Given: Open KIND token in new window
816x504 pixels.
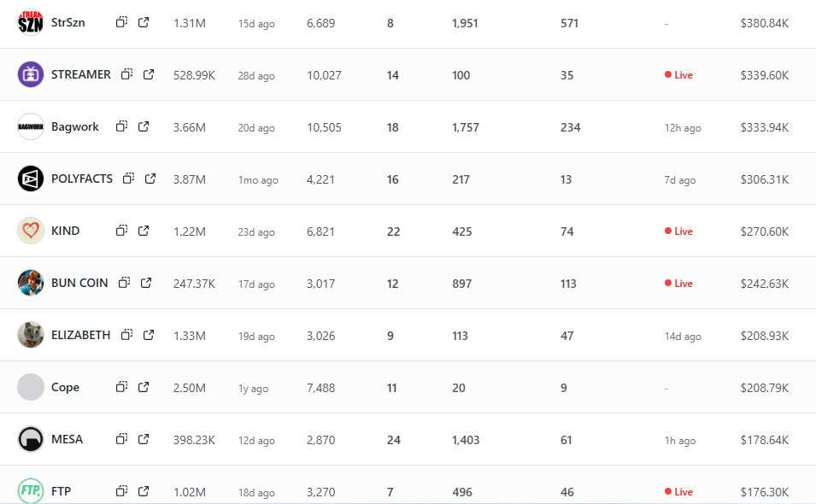Looking at the screenshot, I should tap(144, 231).
